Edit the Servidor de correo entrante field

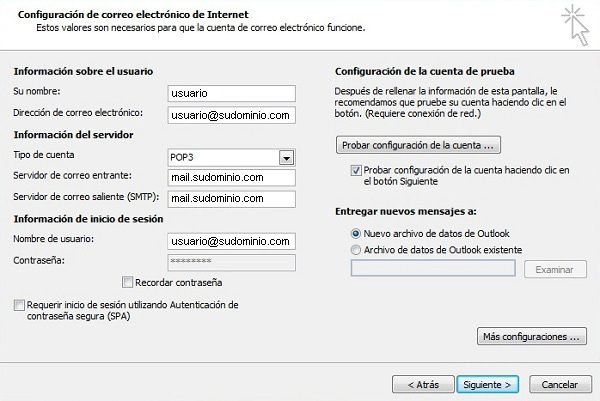pyautogui.click(x=232, y=178)
